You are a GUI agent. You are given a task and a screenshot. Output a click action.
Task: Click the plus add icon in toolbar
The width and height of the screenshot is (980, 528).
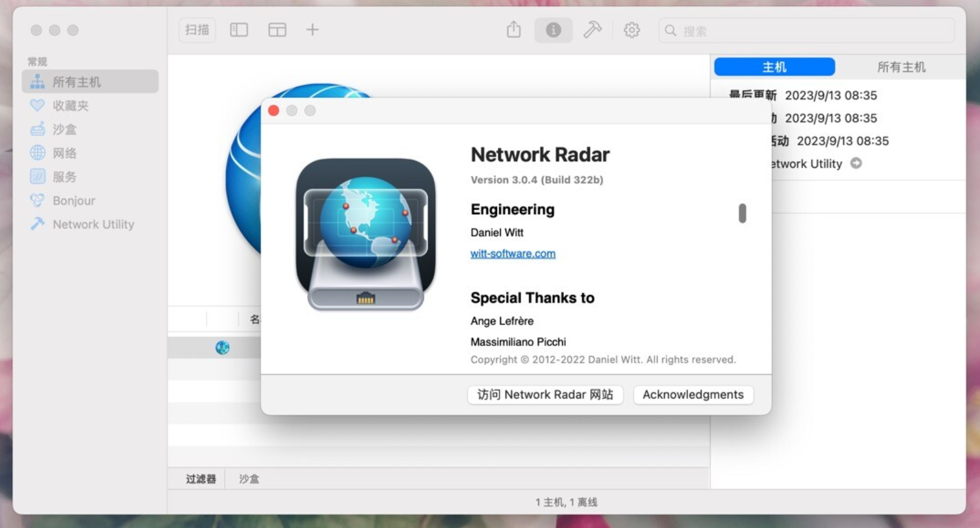[x=312, y=30]
